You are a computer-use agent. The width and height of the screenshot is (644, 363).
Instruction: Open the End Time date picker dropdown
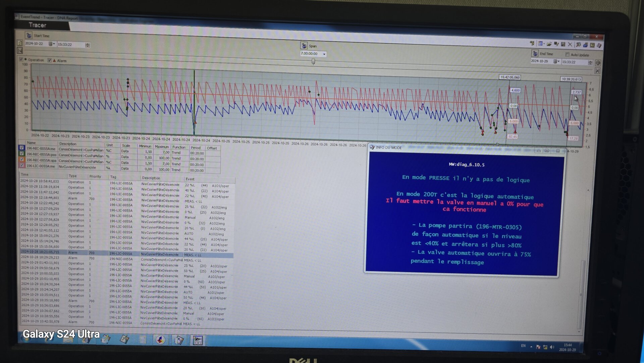(556, 61)
